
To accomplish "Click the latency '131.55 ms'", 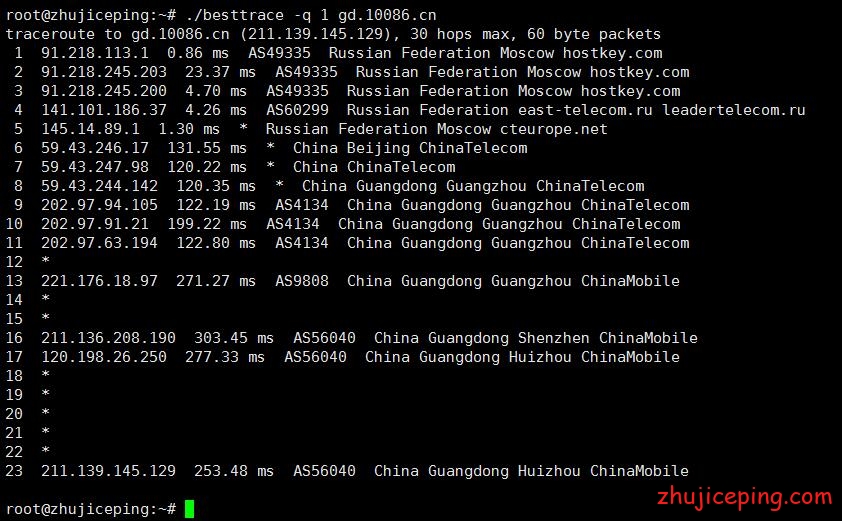I will pyautogui.click(x=207, y=148).
